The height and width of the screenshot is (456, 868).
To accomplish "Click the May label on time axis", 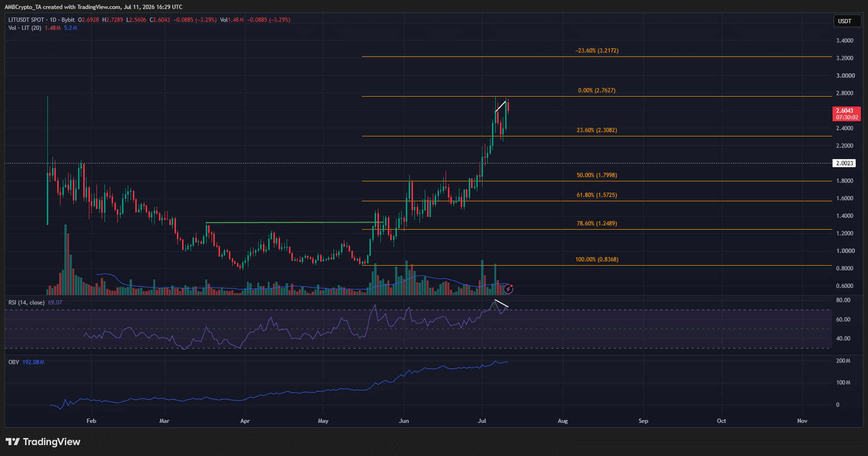I will tap(323, 421).
